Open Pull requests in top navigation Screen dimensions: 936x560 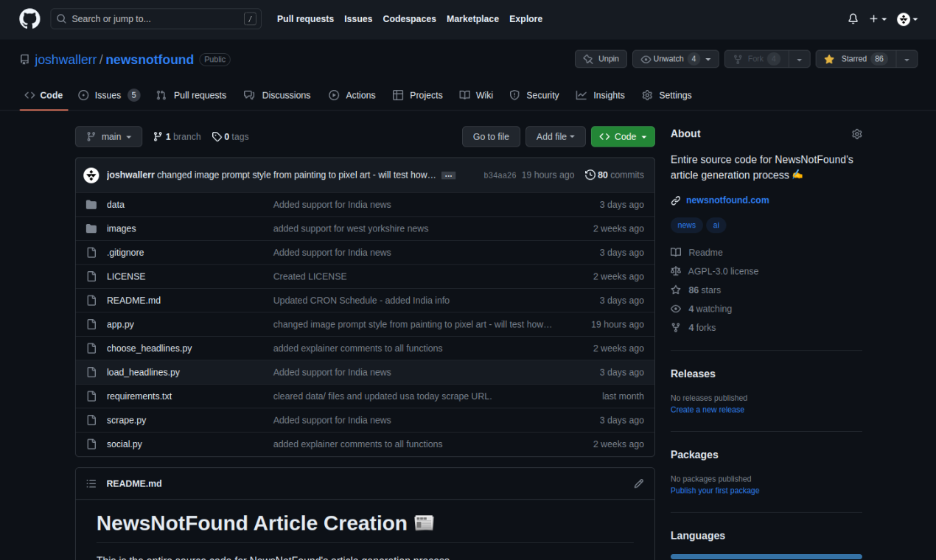coord(305,19)
